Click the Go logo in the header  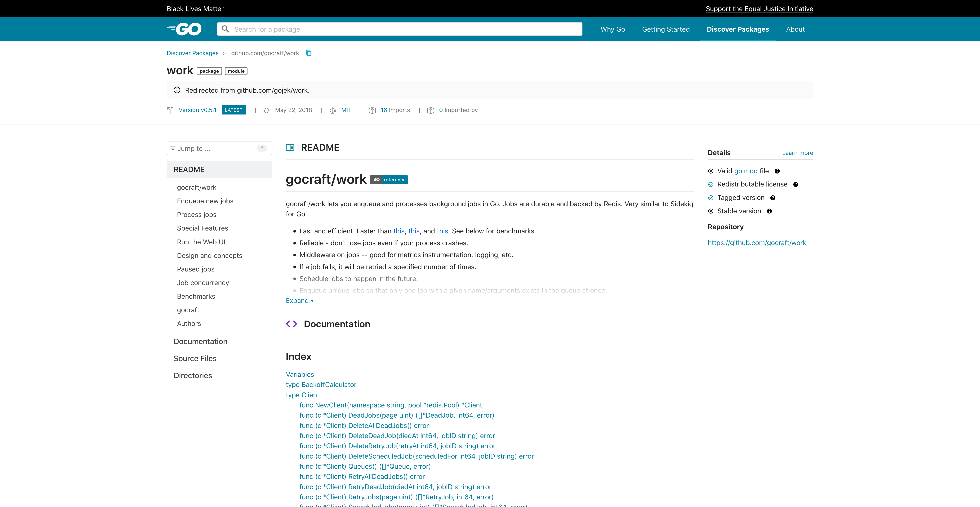click(x=184, y=29)
